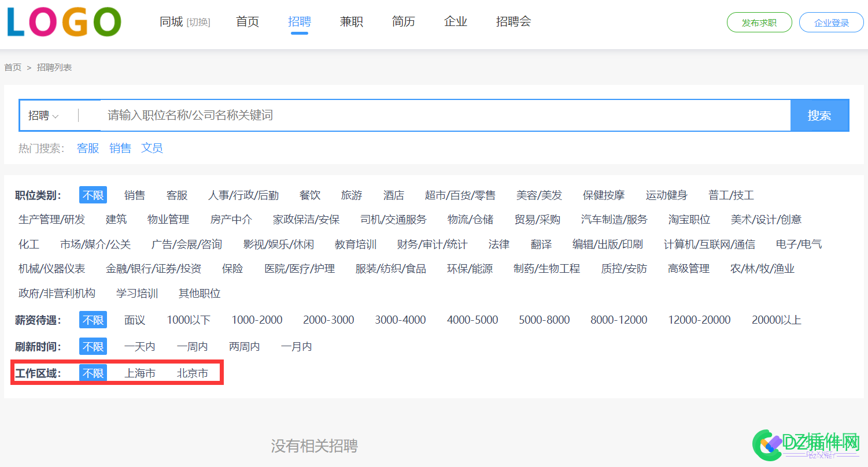Image resolution: width=868 pixels, height=467 pixels.
Task: Filter job category by 美容/美发
Action: tap(540, 195)
